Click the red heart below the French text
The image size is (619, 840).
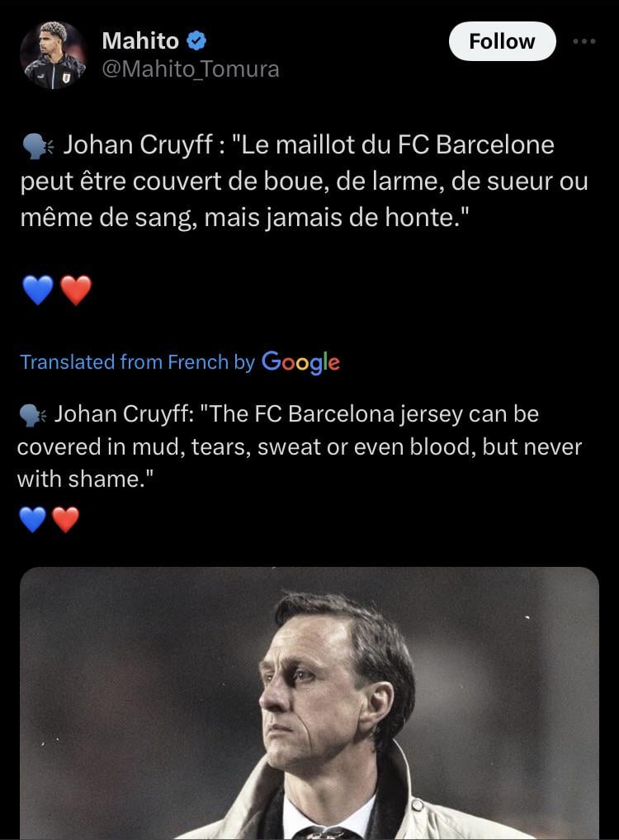coord(76,290)
